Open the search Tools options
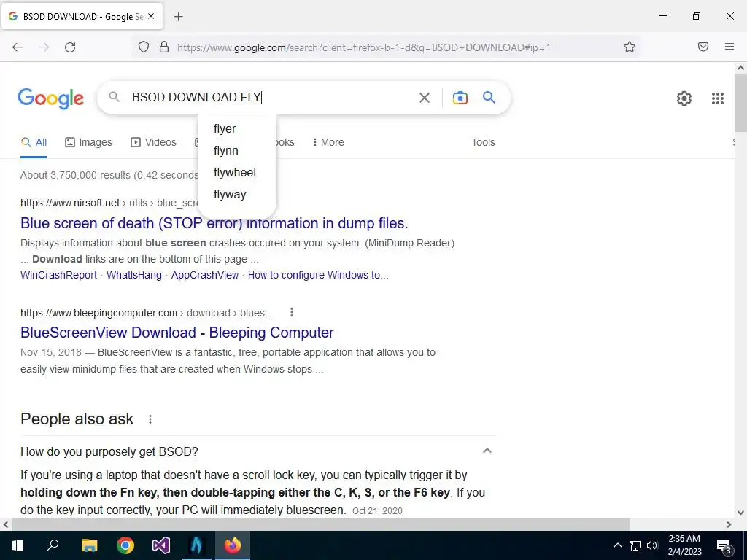The image size is (747, 560). click(483, 142)
